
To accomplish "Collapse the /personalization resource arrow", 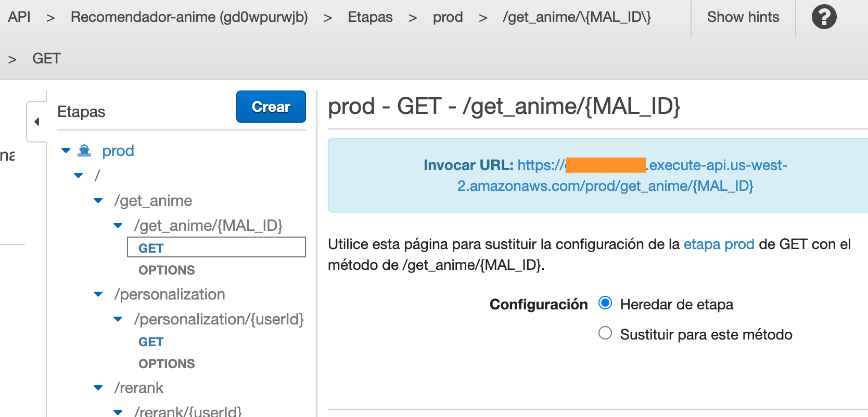I will coord(98,294).
